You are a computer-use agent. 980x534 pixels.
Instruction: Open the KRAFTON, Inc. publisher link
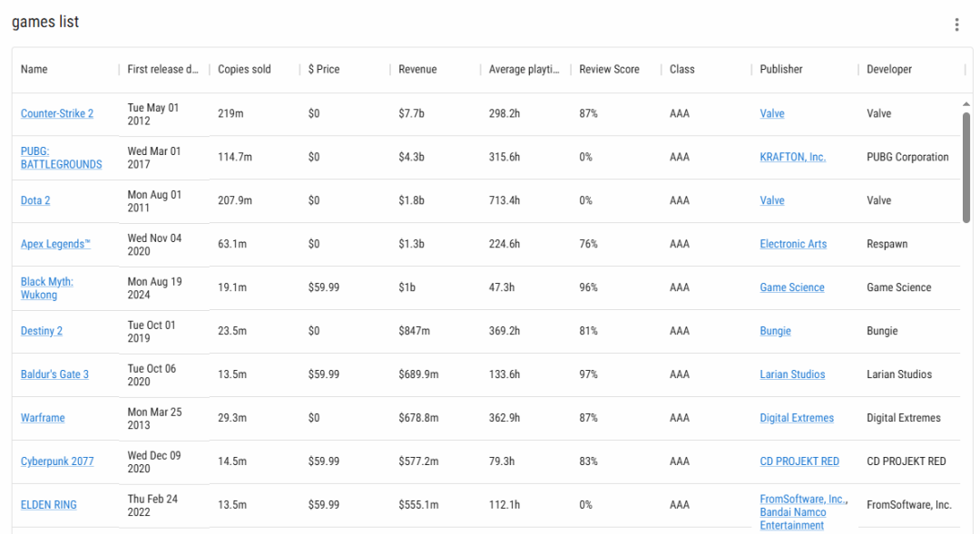792,158
